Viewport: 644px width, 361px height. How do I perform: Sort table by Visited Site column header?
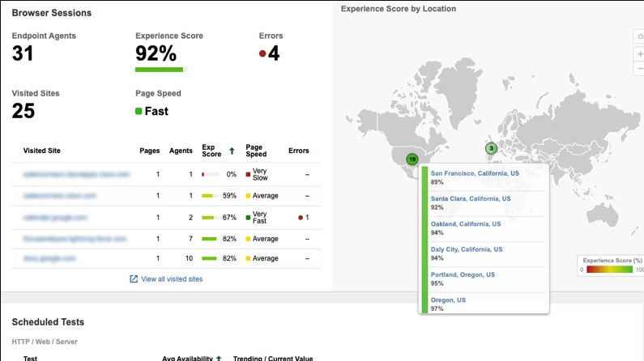coord(42,151)
